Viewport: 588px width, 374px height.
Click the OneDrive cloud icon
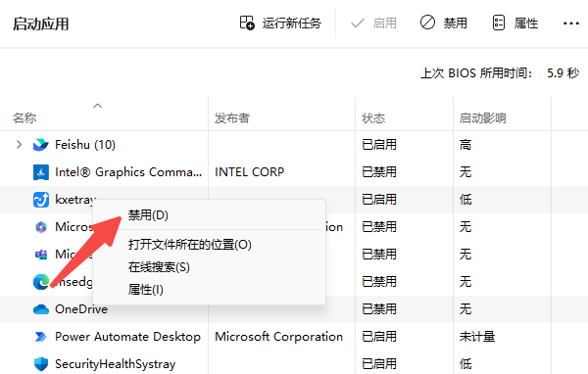pyautogui.click(x=41, y=309)
